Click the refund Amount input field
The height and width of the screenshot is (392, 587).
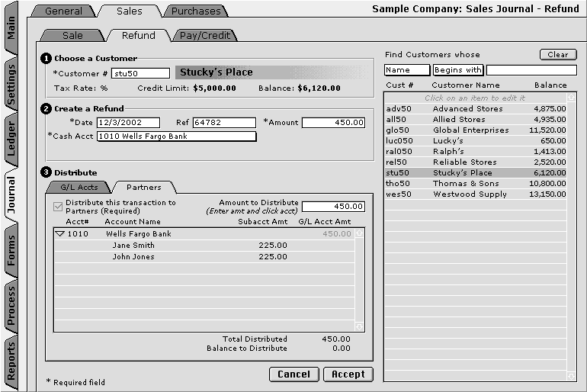334,123
